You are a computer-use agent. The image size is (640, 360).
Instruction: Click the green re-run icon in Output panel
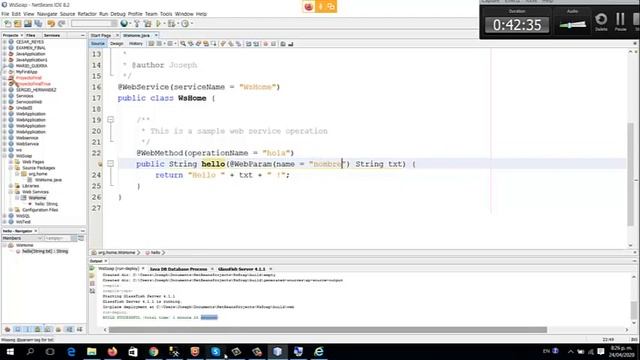tap(92, 269)
